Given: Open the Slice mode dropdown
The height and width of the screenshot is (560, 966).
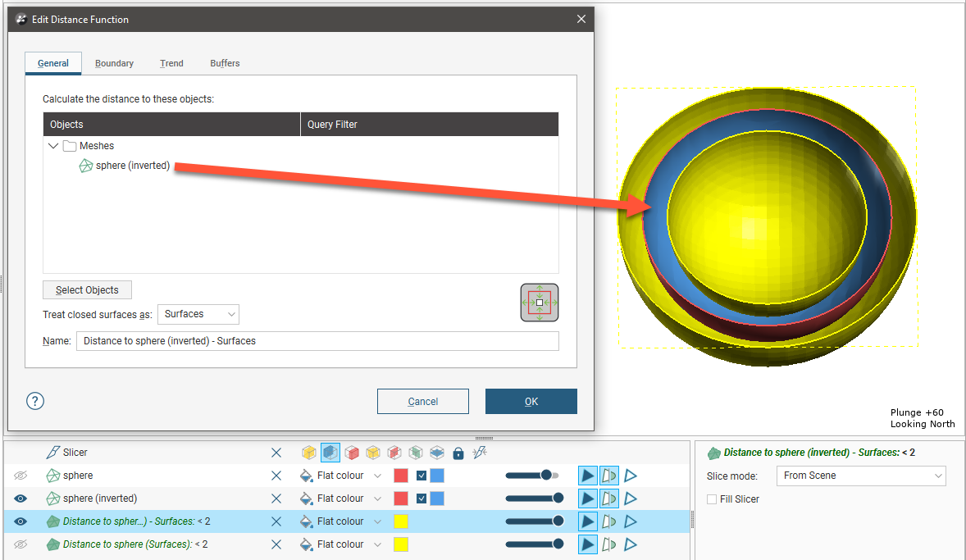Looking at the screenshot, I should (x=860, y=476).
